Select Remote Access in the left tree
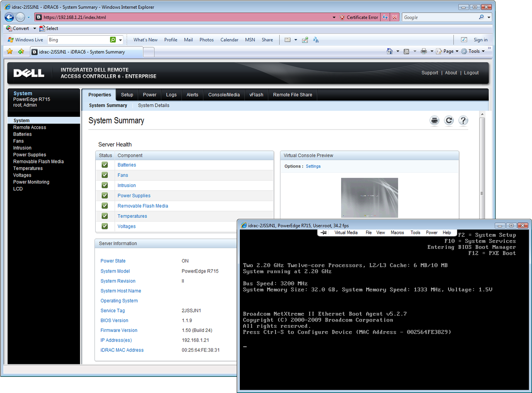Screen dimensions: 532x393 [30, 128]
